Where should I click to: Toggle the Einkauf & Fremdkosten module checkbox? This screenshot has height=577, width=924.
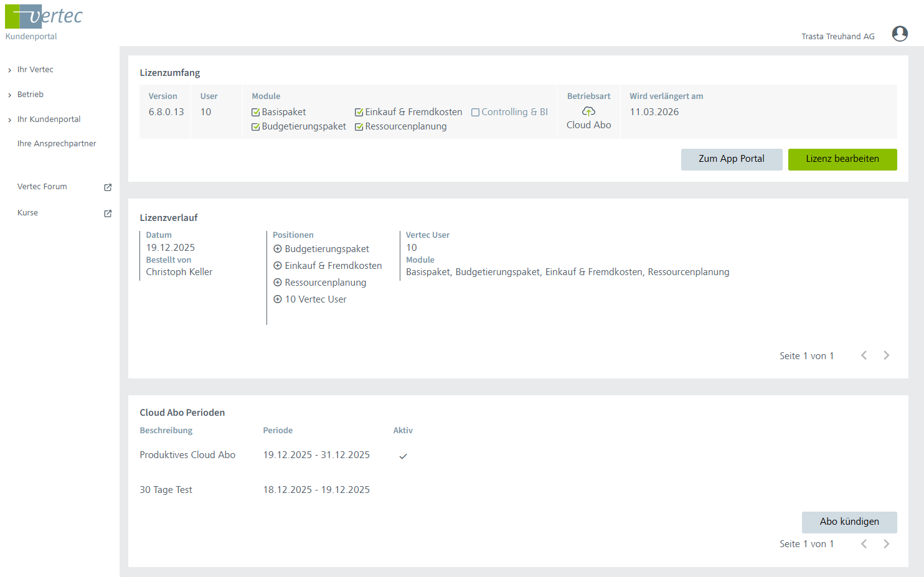click(x=359, y=113)
